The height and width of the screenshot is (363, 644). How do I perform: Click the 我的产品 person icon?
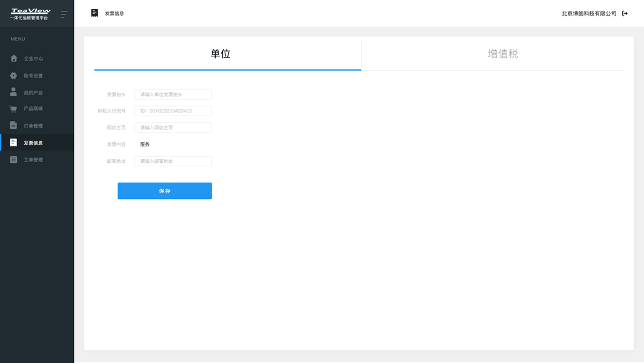tap(13, 92)
